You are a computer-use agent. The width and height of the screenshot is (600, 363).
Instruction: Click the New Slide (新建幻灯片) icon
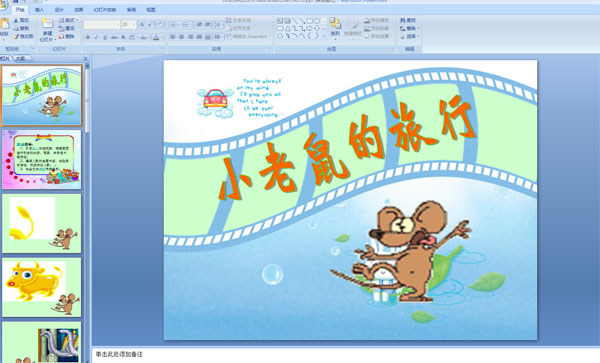click(x=47, y=24)
